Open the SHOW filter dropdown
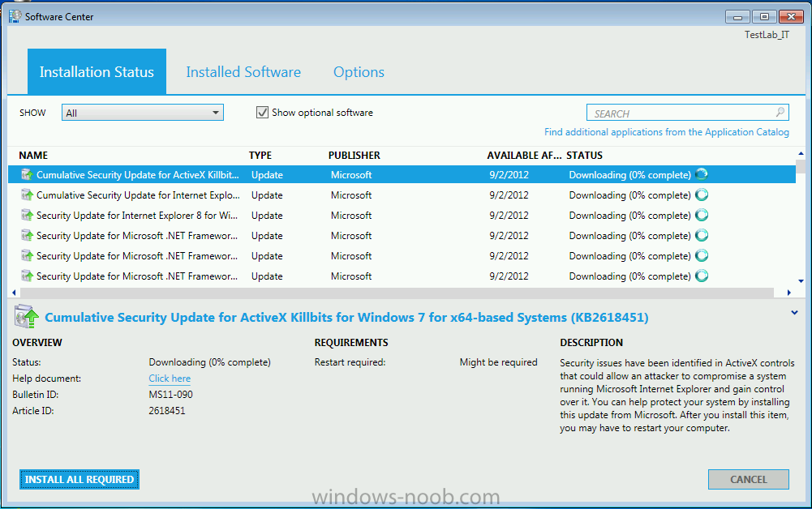The height and width of the screenshot is (509, 812). tap(143, 113)
